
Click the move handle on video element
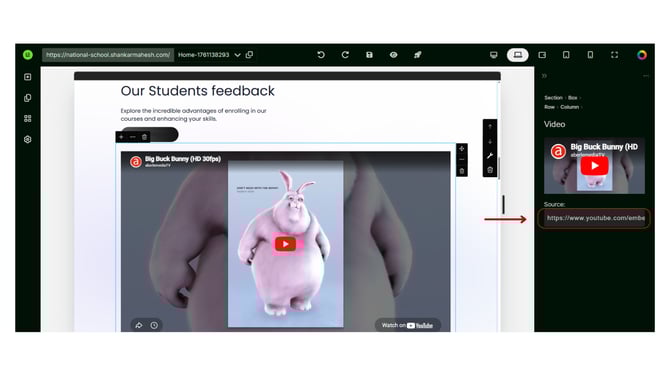click(461, 149)
